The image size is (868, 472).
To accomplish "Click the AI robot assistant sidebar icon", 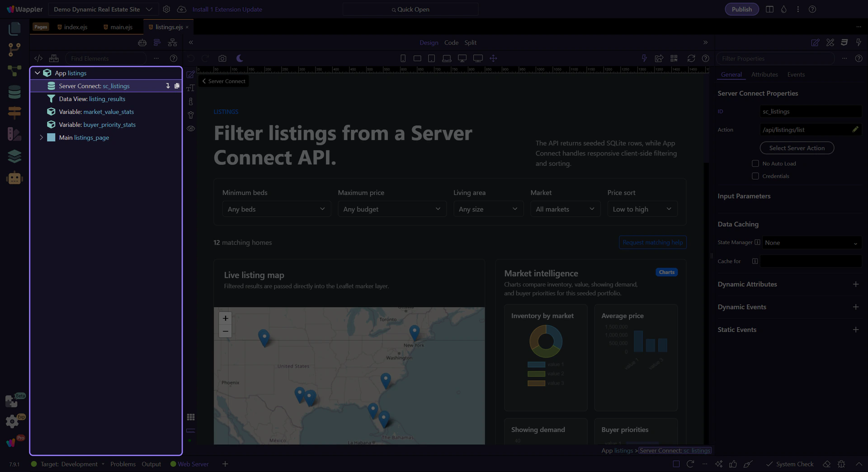I will point(14,178).
